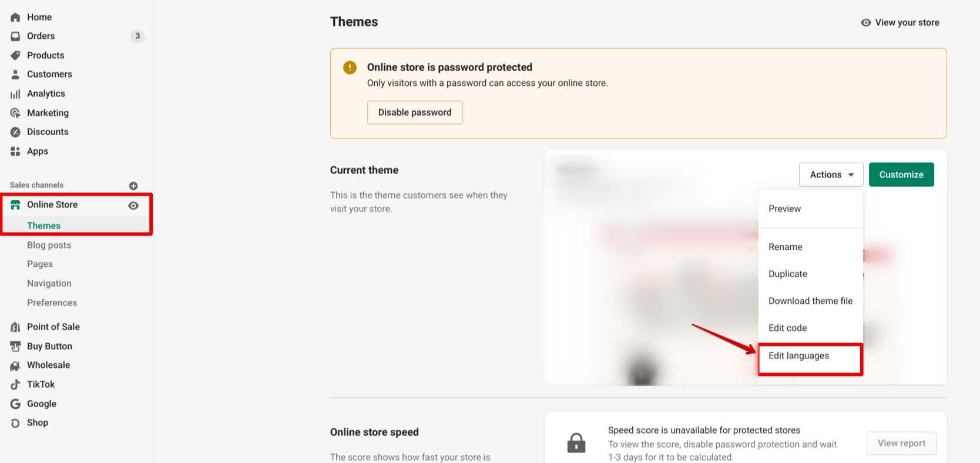Add a sales channel with plus icon
This screenshot has height=463, width=980.
point(133,186)
